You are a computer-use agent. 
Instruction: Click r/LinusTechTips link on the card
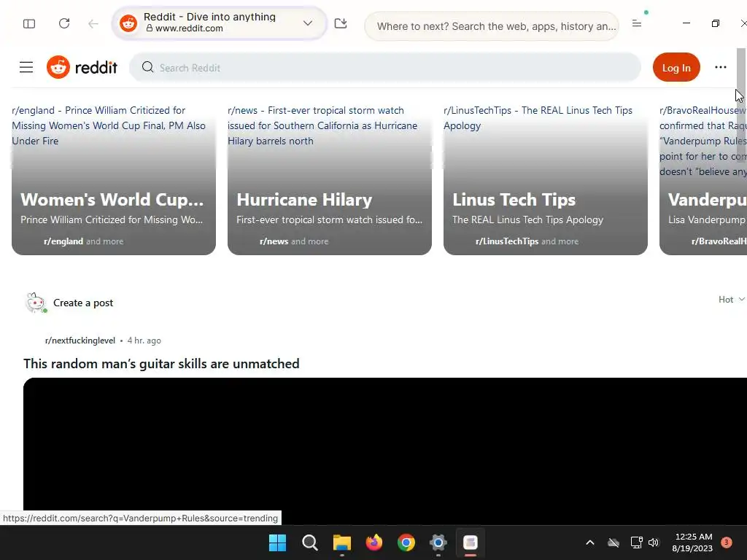click(507, 241)
